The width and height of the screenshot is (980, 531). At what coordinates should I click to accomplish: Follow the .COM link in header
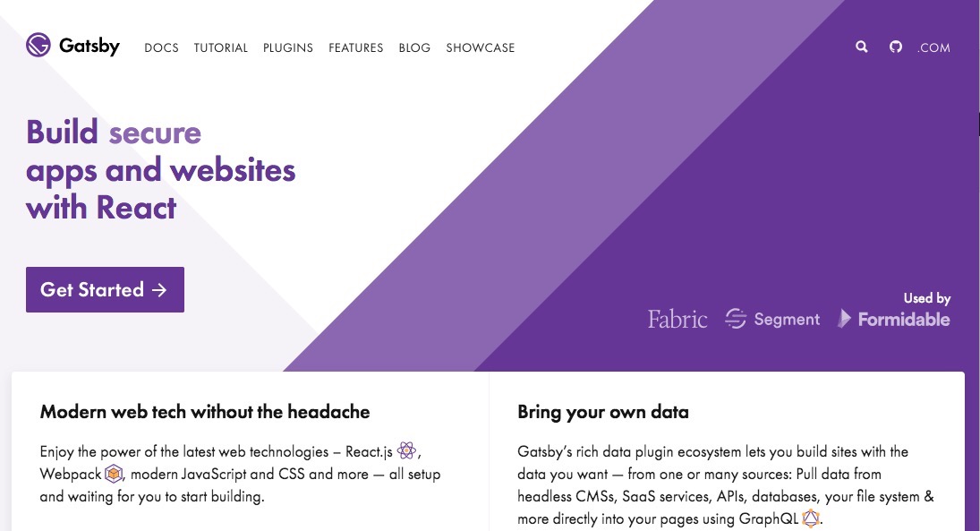tap(933, 47)
